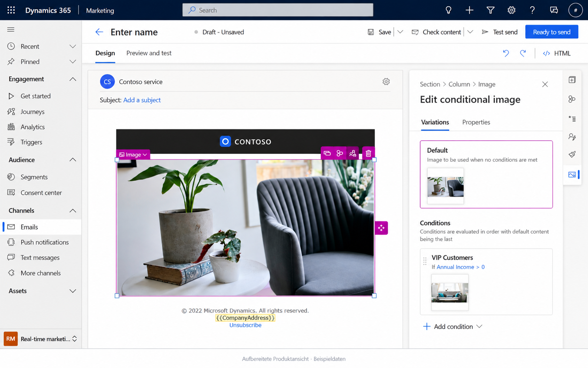The image size is (588, 368).
Task: Open the Check content dropdown arrow
Action: [470, 32]
